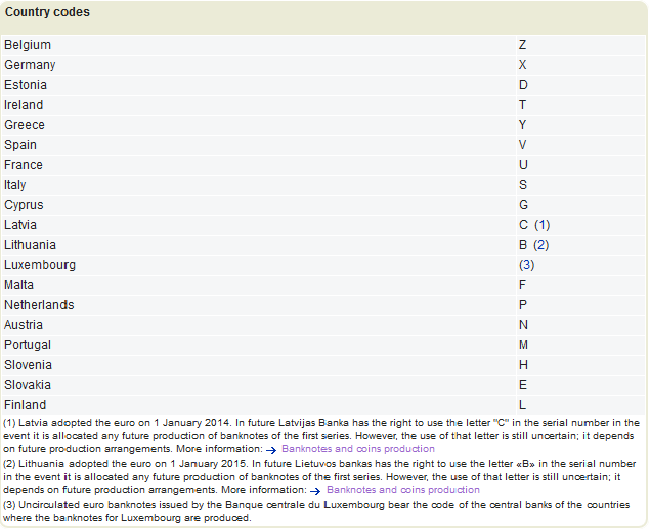Click the Country codes table heading
650x530 pixels.
coord(47,12)
